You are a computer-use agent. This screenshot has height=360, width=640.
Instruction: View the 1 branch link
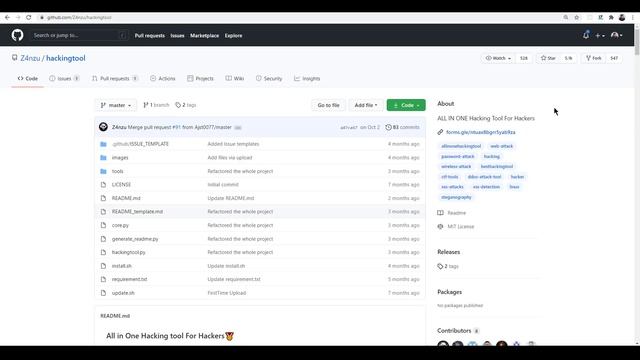click(x=156, y=105)
